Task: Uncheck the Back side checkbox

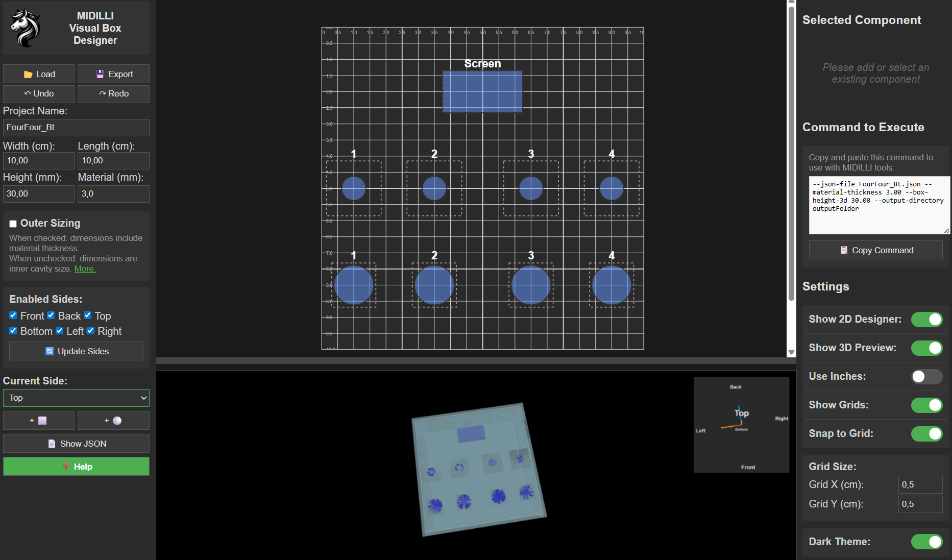Action: tap(51, 315)
